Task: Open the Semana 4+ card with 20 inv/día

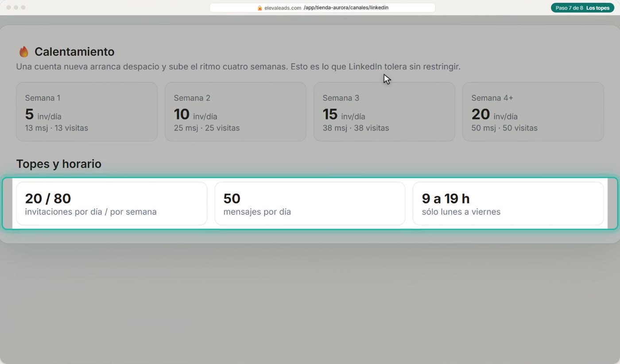Action: tap(533, 112)
